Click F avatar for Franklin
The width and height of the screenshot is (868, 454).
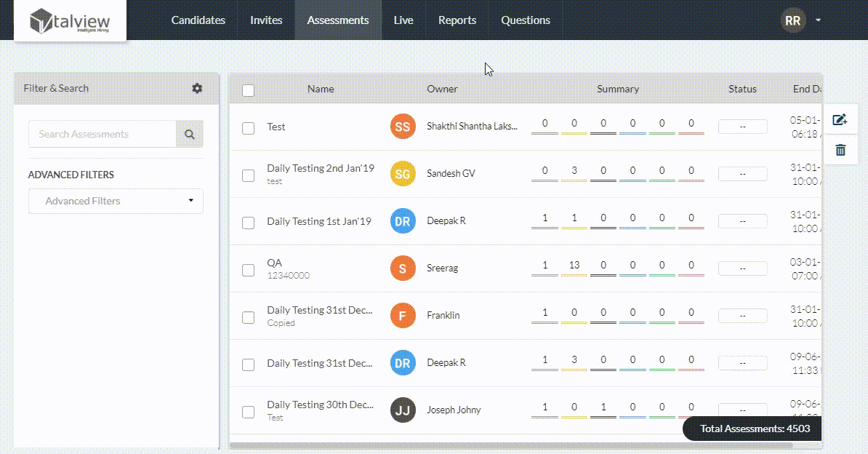click(x=403, y=316)
